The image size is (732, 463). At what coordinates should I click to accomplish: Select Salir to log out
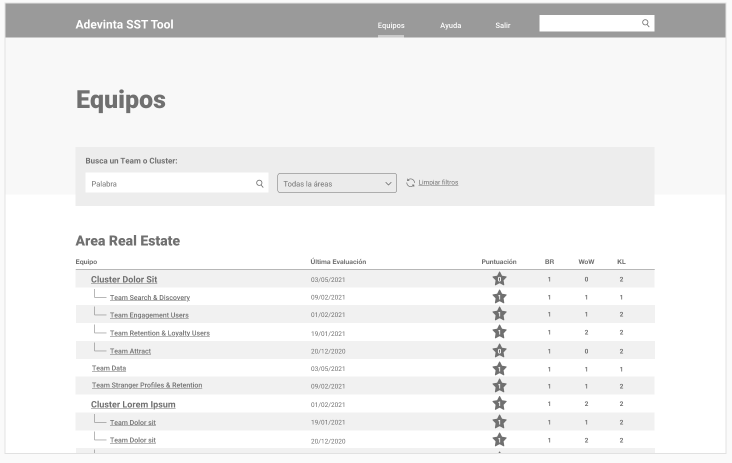[x=502, y=24]
